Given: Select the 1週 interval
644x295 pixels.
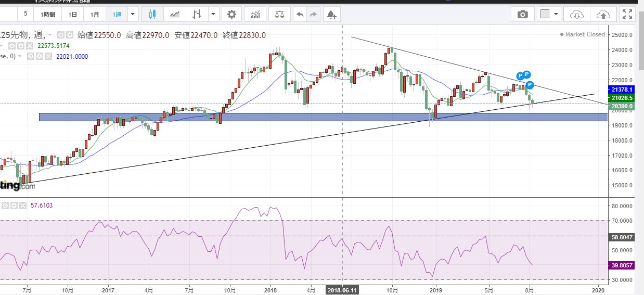Looking at the screenshot, I should click(x=117, y=14).
